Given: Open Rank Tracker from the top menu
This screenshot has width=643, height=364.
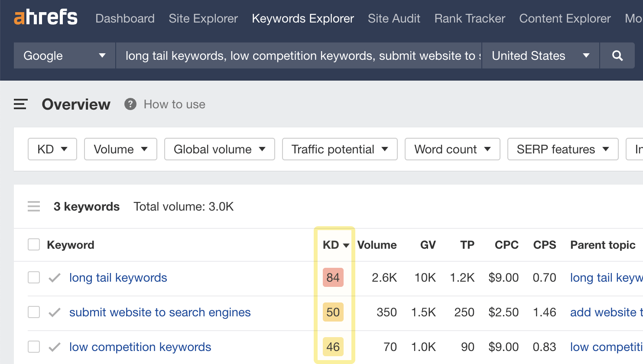Looking at the screenshot, I should click(x=470, y=19).
